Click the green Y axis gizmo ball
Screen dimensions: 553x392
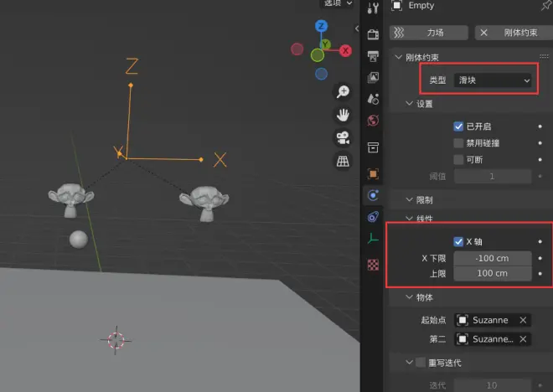click(x=325, y=44)
